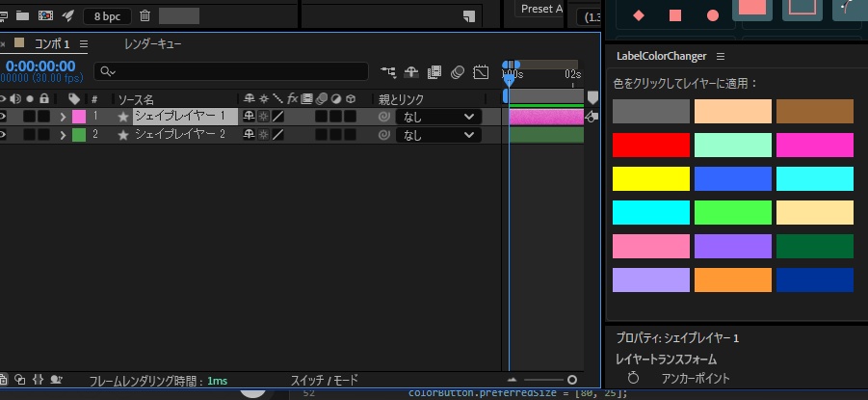Toggle shy switch on シェイプレイヤー 2
The image size is (868, 400).
point(250,135)
